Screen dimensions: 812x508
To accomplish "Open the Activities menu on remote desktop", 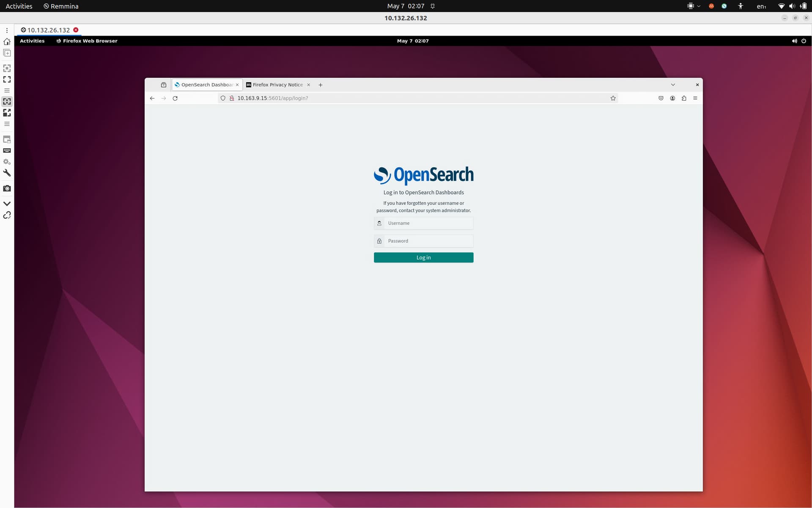I will pos(32,41).
